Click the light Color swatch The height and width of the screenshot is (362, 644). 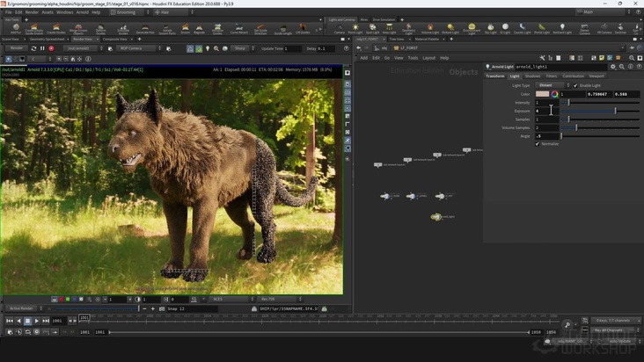(x=542, y=94)
